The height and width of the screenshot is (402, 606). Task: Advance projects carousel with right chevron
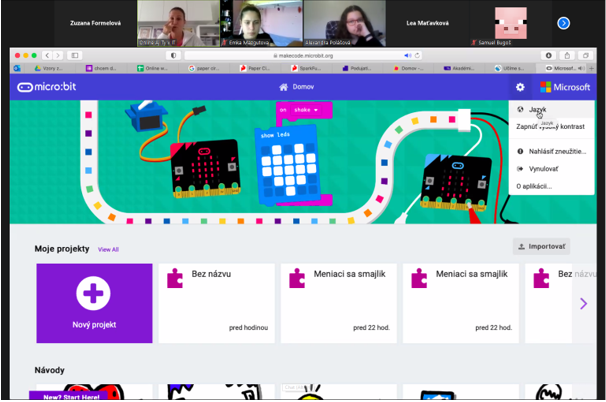(x=584, y=303)
